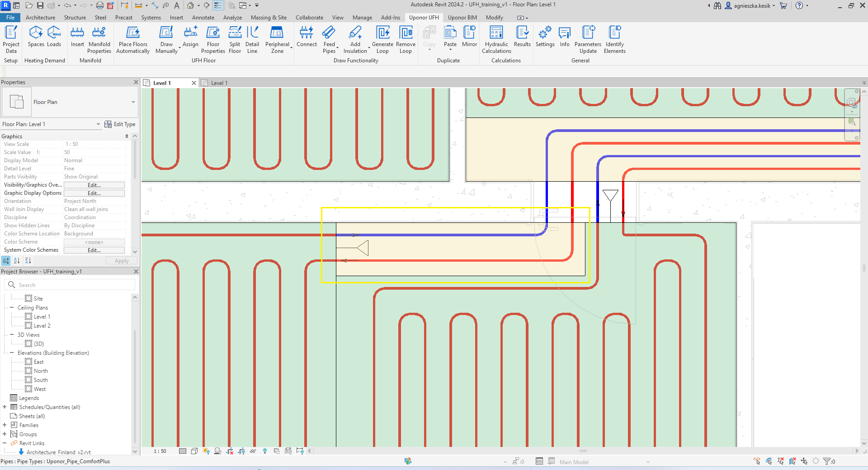Select the Split Floor tool
Viewport: 868px width, 470px height.
pos(235,39)
